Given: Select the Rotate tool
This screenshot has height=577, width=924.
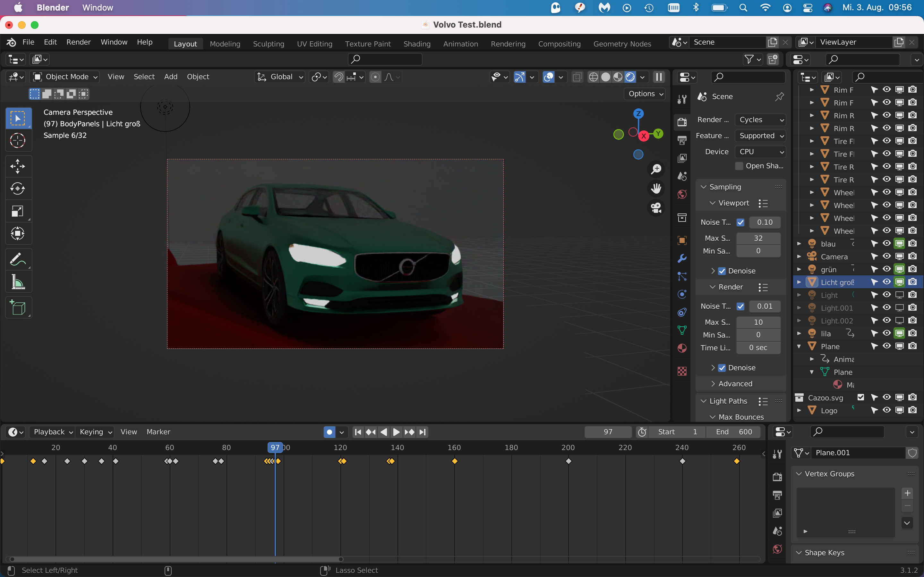Looking at the screenshot, I should [18, 188].
